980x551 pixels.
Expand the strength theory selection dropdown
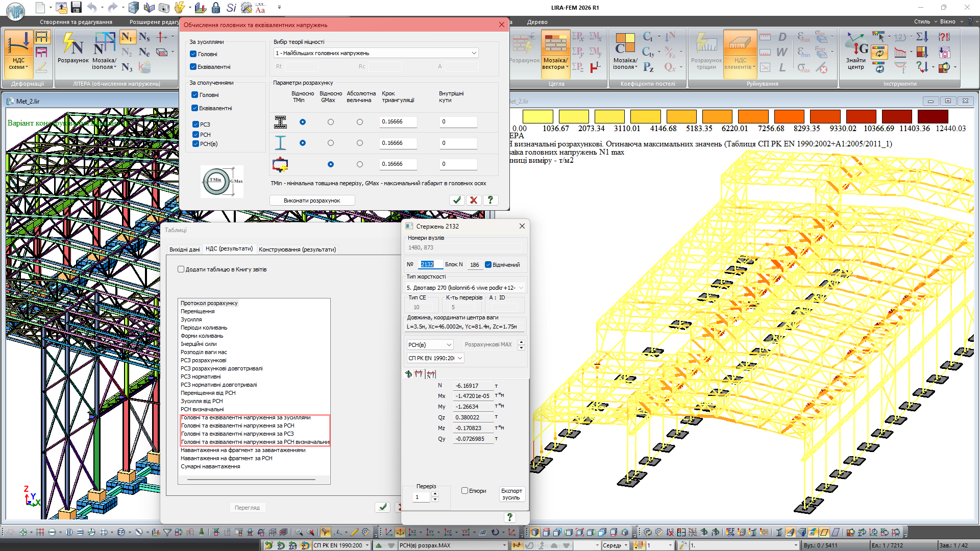pyautogui.click(x=474, y=53)
